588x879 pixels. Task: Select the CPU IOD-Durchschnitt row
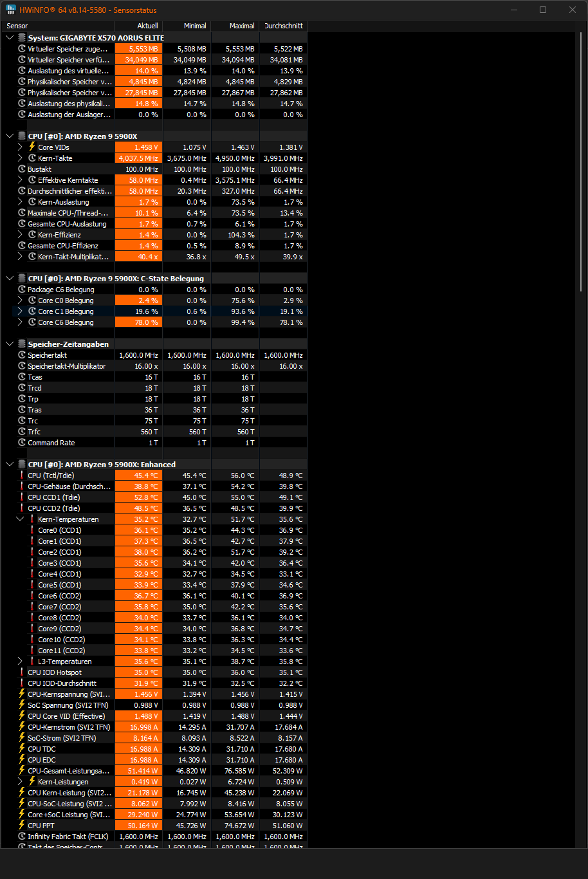154,683
